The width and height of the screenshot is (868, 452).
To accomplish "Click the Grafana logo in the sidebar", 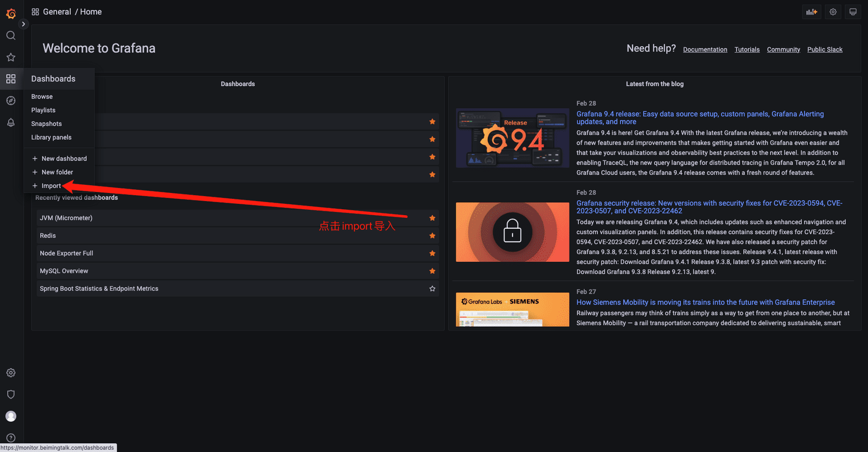I will tap(11, 13).
